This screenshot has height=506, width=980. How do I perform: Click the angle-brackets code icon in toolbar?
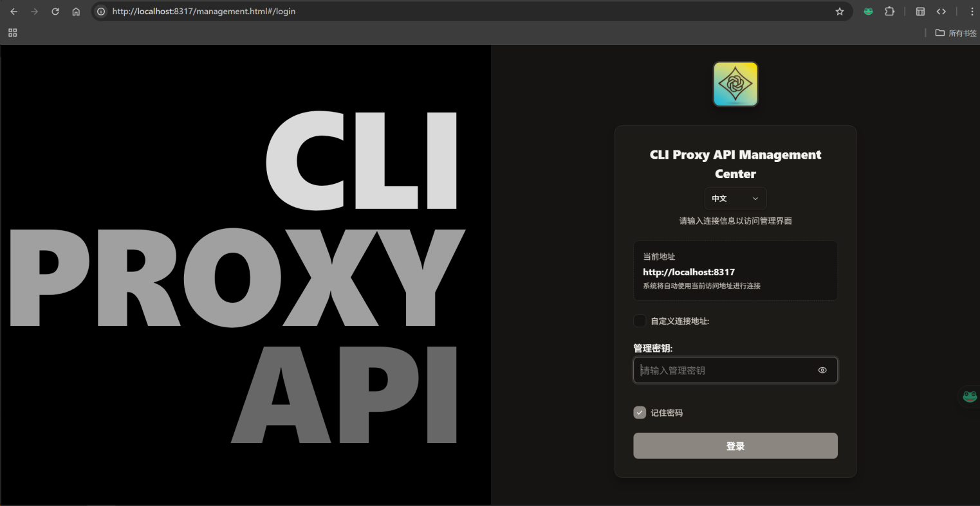click(941, 12)
